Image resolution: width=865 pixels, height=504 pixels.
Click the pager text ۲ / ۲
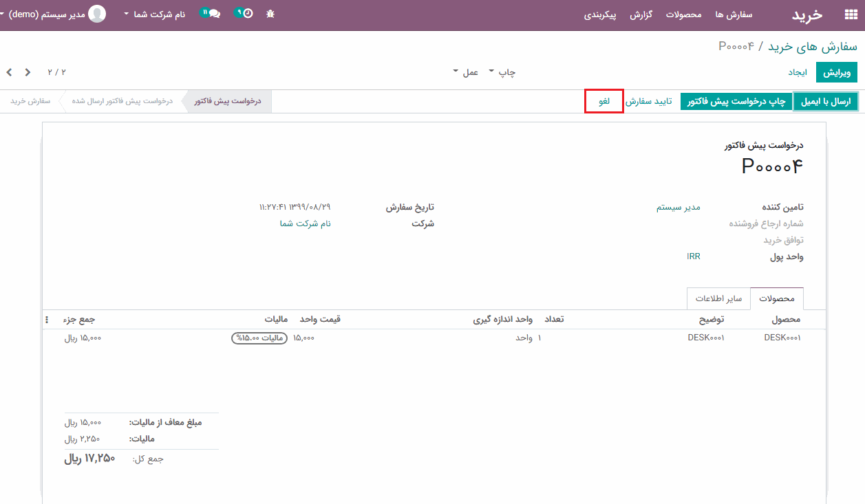tap(56, 72)
